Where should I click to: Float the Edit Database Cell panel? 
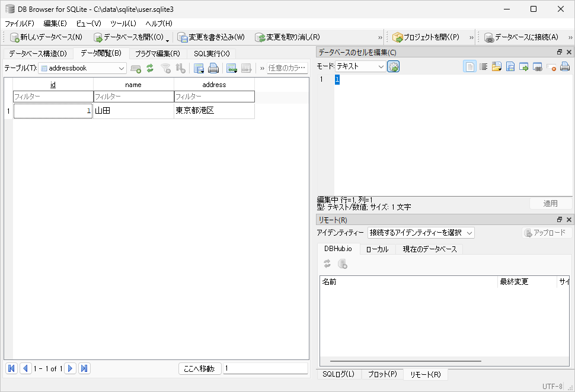pos(560,53)
